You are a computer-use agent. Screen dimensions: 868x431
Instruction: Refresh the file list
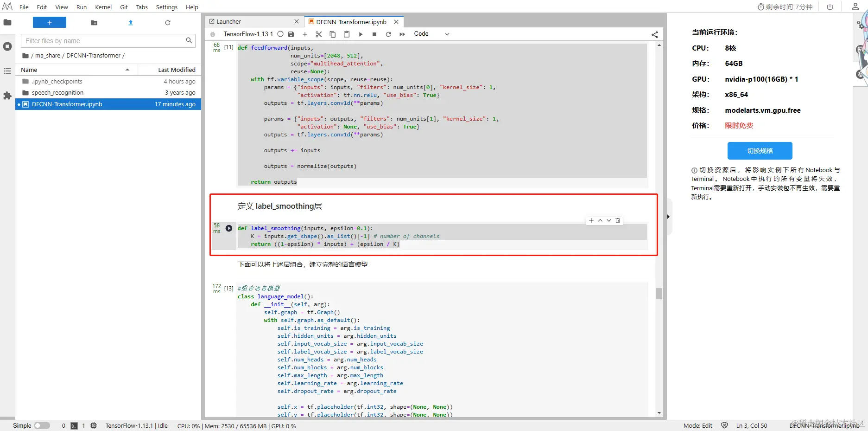pos(168,23)
